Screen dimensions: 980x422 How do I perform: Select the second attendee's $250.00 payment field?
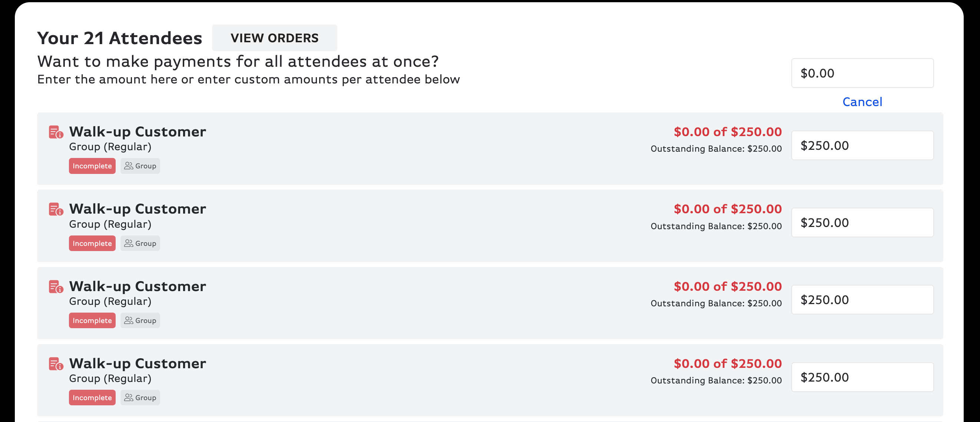tap(862, 222)
